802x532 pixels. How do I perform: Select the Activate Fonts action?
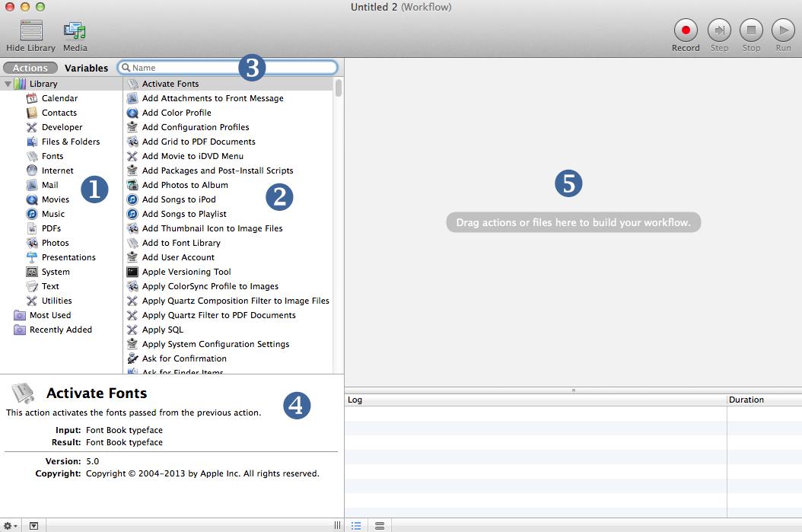[x=228, y=84]
